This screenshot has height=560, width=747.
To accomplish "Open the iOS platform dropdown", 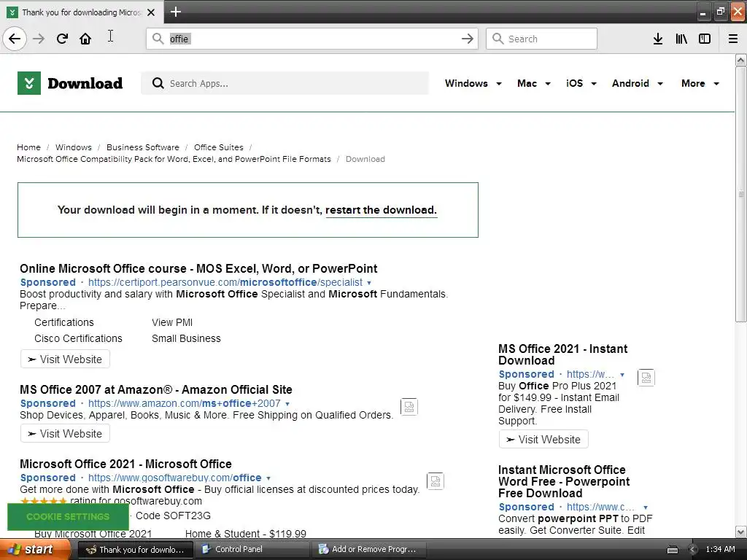I will 581,83.
